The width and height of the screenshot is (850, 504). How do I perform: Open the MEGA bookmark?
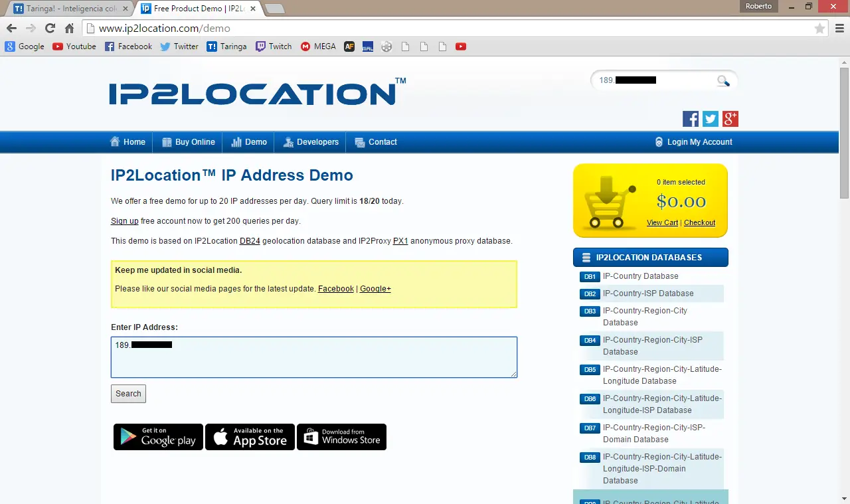(318, 46)
